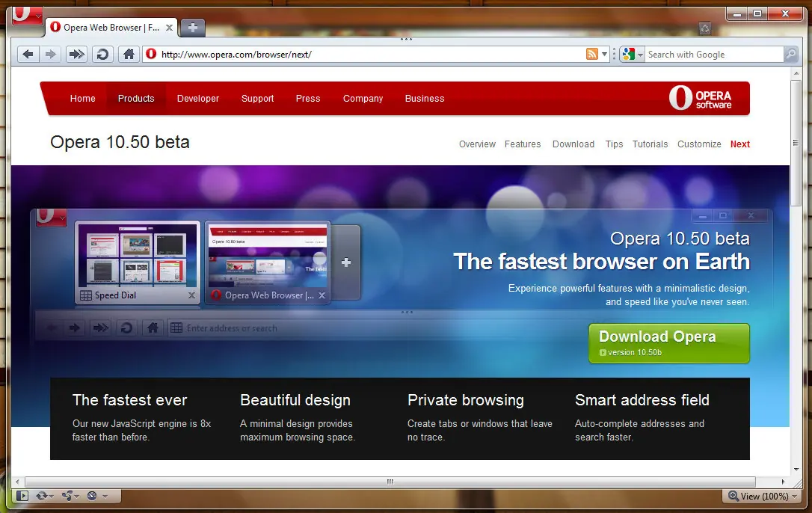The image size is (812, 513).
Task: Click the horizontal scrollbar thumb
Action: click(390, 482)
